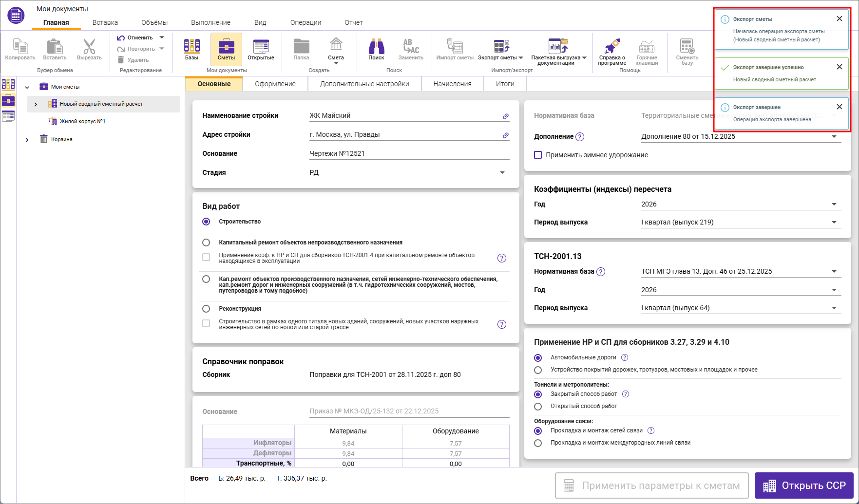This screenshot has height=504, width=859.
Task: Expand Новый сводный сметный расчет tree node
Action: coord(36,104)
